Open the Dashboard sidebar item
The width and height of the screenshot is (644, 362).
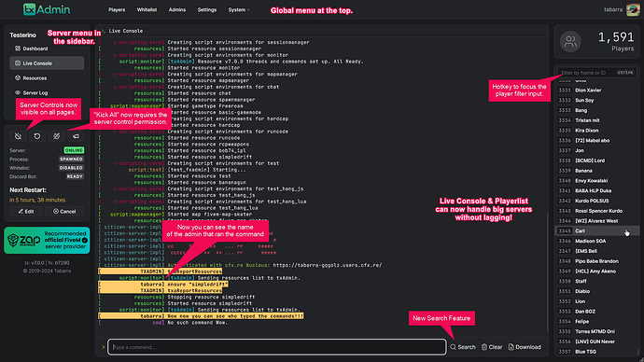tap(47, 49)
